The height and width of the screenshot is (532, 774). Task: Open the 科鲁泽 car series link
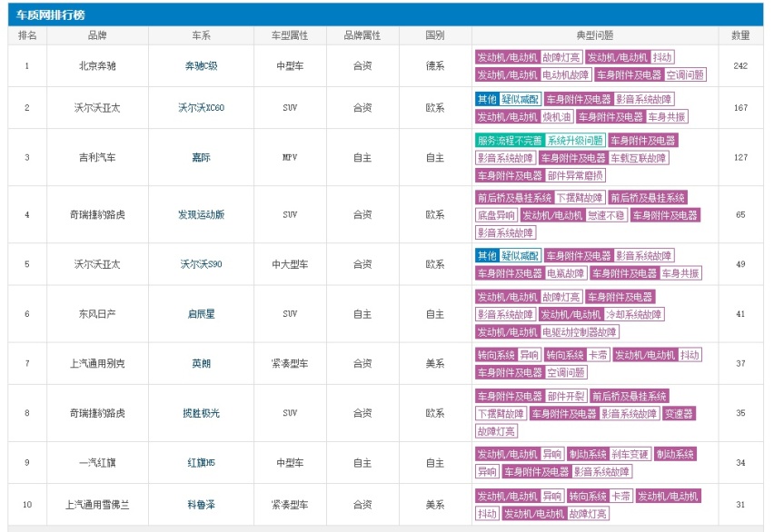click(201, 505)
